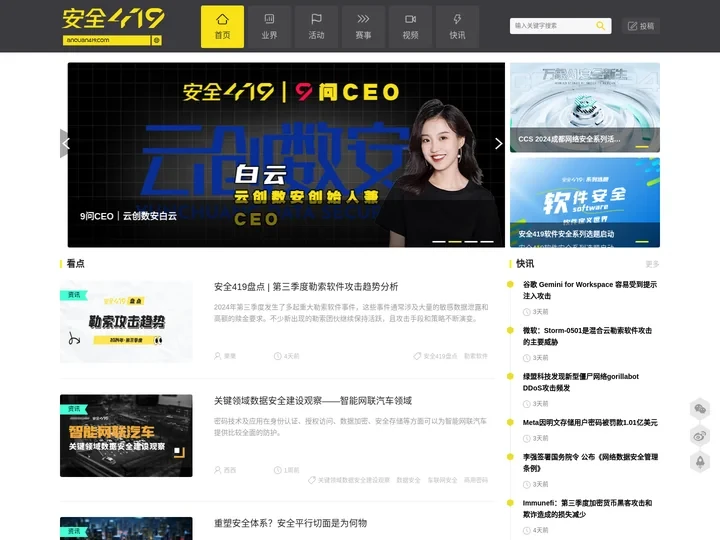Open news Meta因明文存储用户密码被罚款1.01亿美元

tap(590, 422)
